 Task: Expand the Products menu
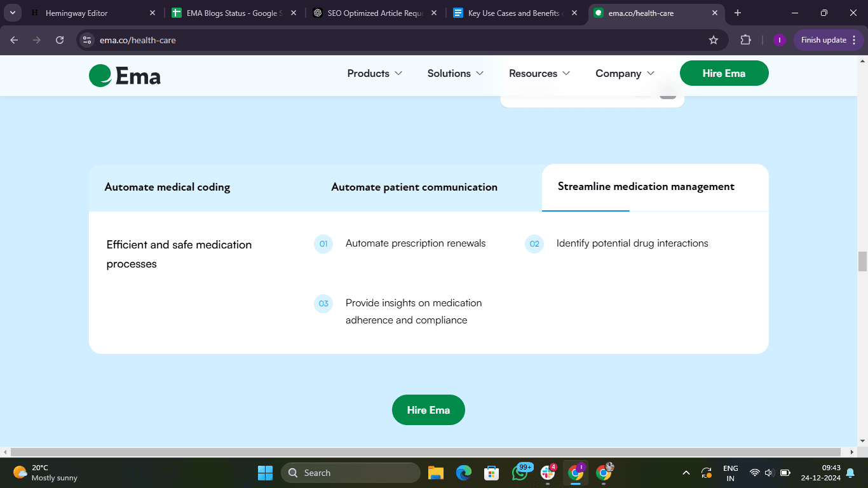click(375, 74)
